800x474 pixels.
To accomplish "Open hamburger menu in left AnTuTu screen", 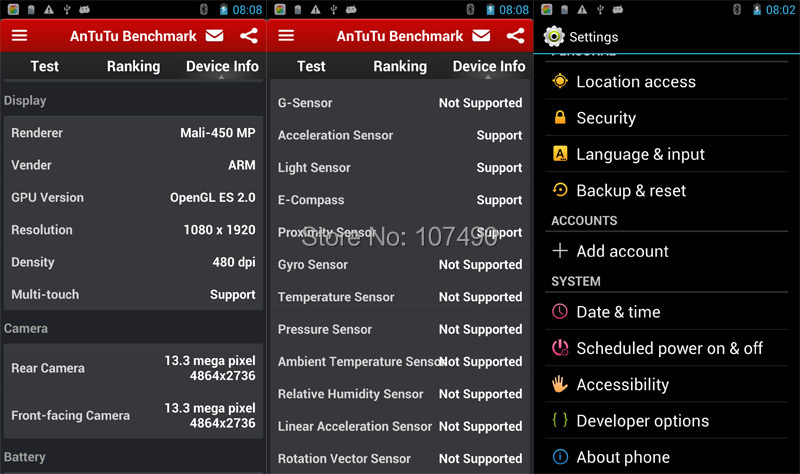I will [19, 35].
